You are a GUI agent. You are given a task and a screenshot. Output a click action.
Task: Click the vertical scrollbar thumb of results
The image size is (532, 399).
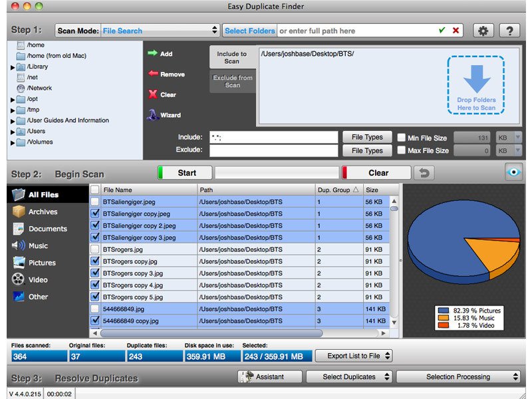point(394,209)
